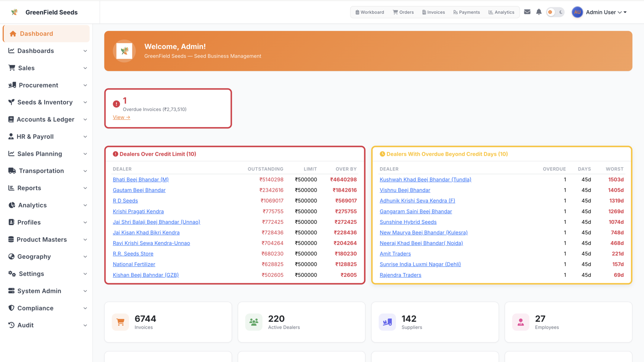Click the AU user avatar
This screenshot has width=644, height=362.
coord(577,12)
